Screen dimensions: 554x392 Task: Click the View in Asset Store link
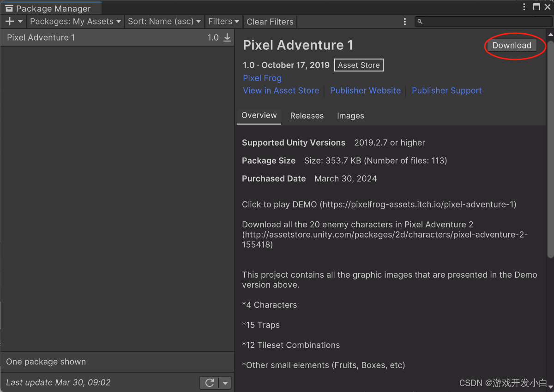pos(281,90)
